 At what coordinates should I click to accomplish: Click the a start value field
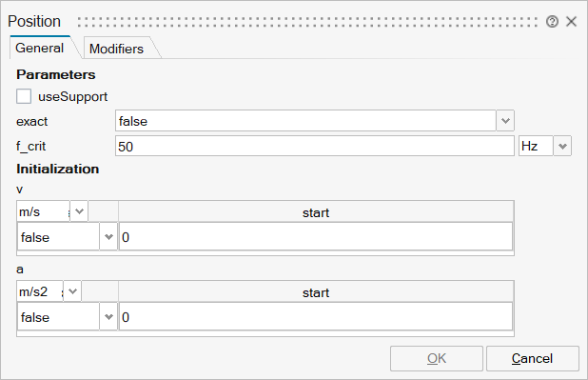(x=316, y=317)
